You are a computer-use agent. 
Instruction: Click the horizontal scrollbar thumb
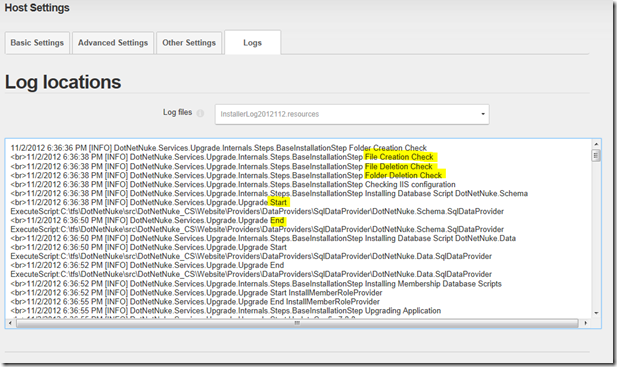tap(297, 323)
